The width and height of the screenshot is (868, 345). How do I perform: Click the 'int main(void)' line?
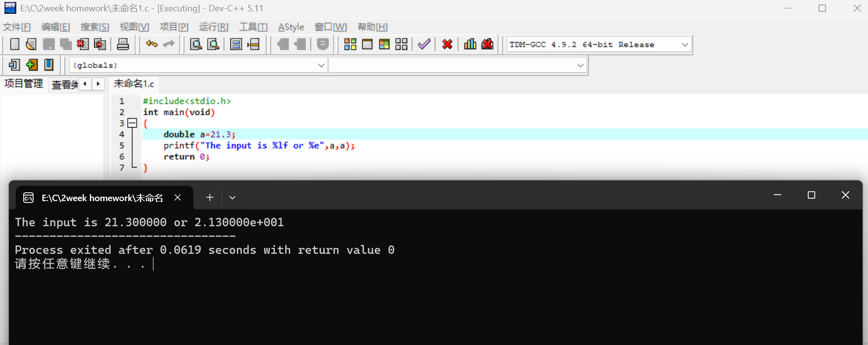click(179, 112)
